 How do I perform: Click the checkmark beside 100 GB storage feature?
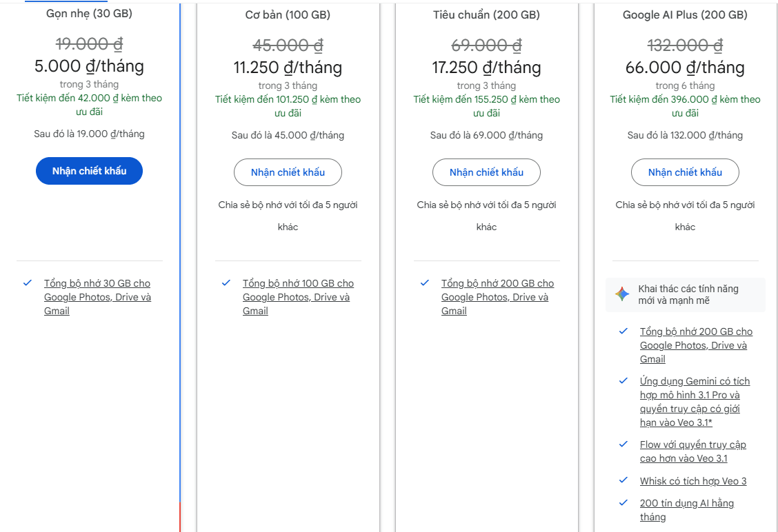[x=226, y=283]
